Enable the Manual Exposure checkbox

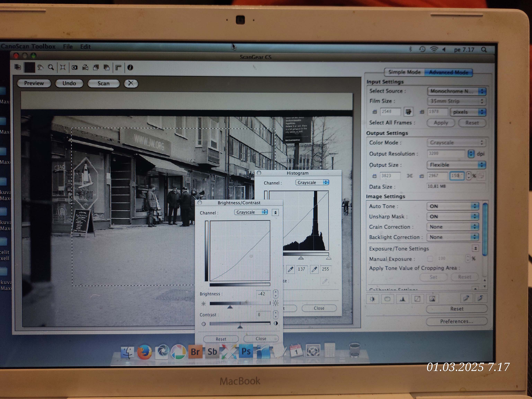430,259
